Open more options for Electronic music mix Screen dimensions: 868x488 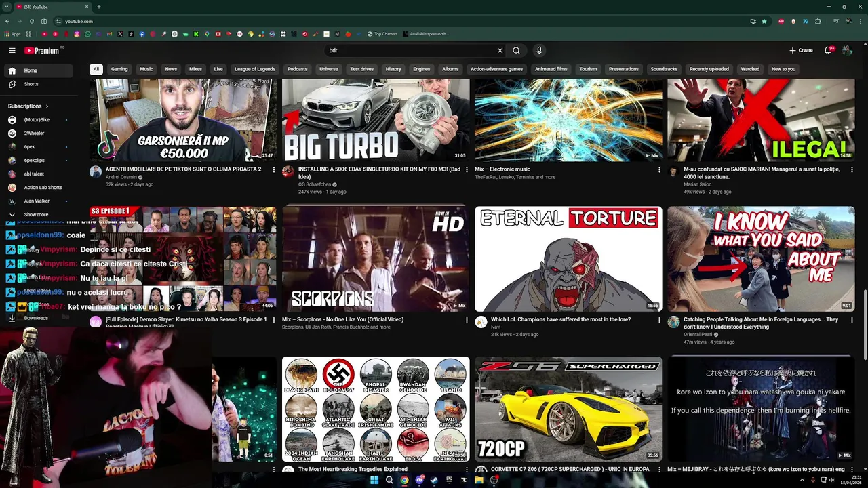click(659, 170)
